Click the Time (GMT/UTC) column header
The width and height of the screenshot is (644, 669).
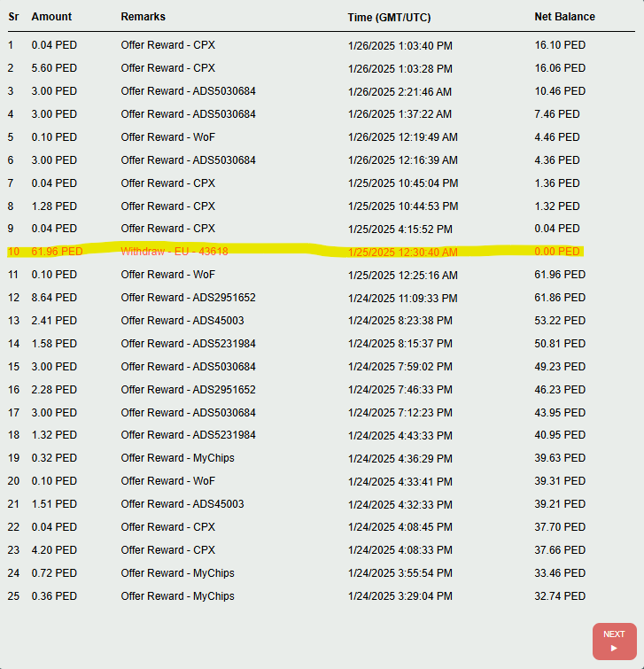pos(389,18)
